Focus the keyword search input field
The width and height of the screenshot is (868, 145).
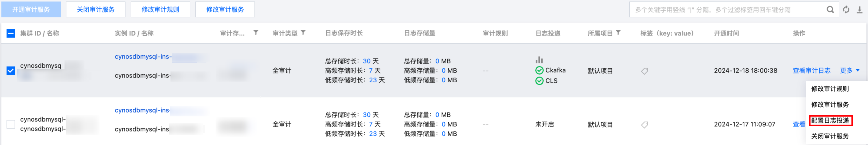(x=724, y=10)
